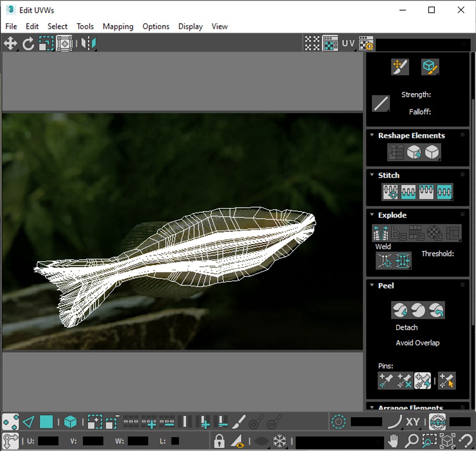Image resolution: width=476 pixels, height=451 pixels.
Task: Click the Target Weld icon
Action: 385,261
